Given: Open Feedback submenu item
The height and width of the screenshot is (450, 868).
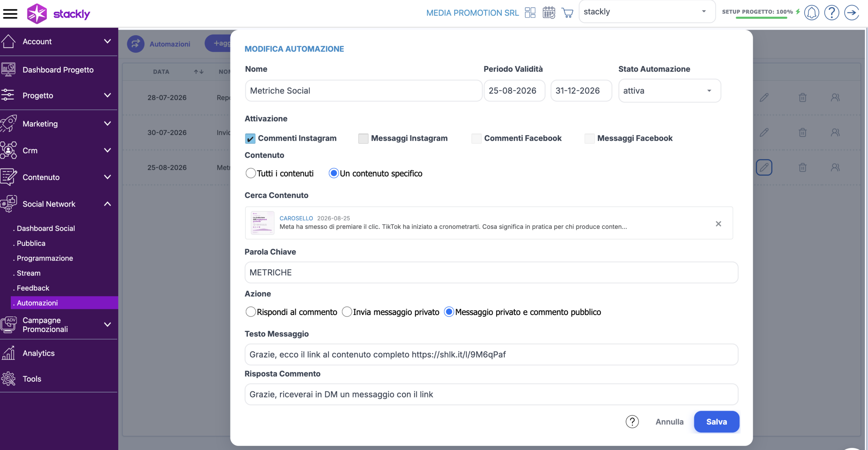Looking at the screenshot, I should pos(33,288).
